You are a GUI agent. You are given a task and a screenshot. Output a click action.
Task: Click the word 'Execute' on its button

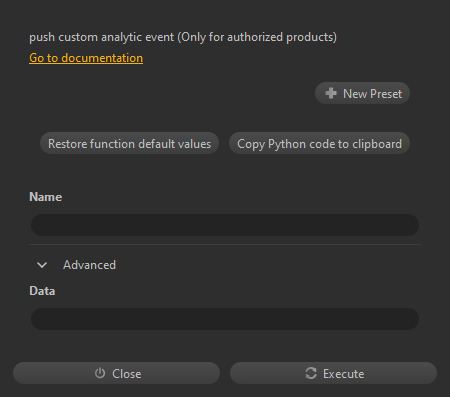coord(344,374)
